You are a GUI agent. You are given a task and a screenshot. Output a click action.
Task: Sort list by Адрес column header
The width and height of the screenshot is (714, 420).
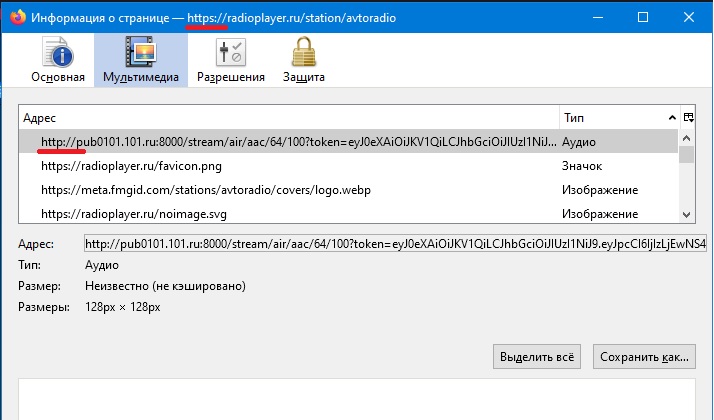(289, 118)
